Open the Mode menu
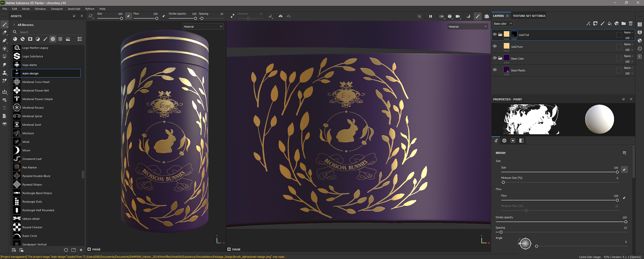The height and width of the screenshot is (259, 644). [x=26, y=9]
